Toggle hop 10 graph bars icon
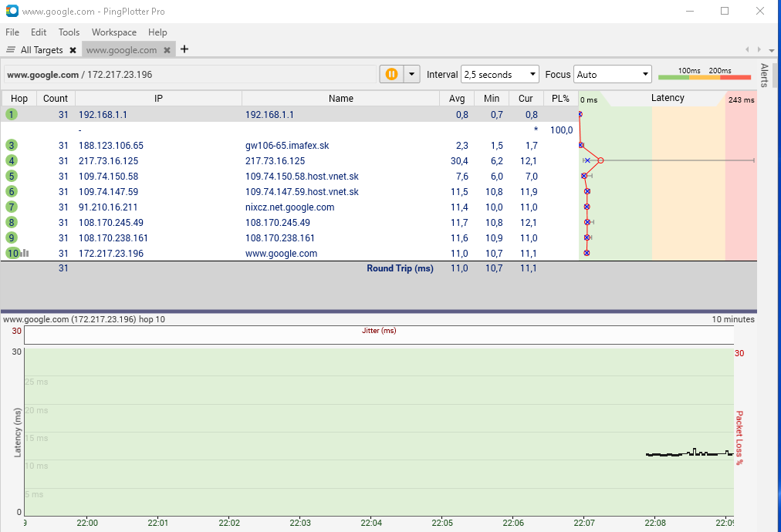Image resolution: width=781 pixels, height=532 pixels. click(x=25, y=253)
